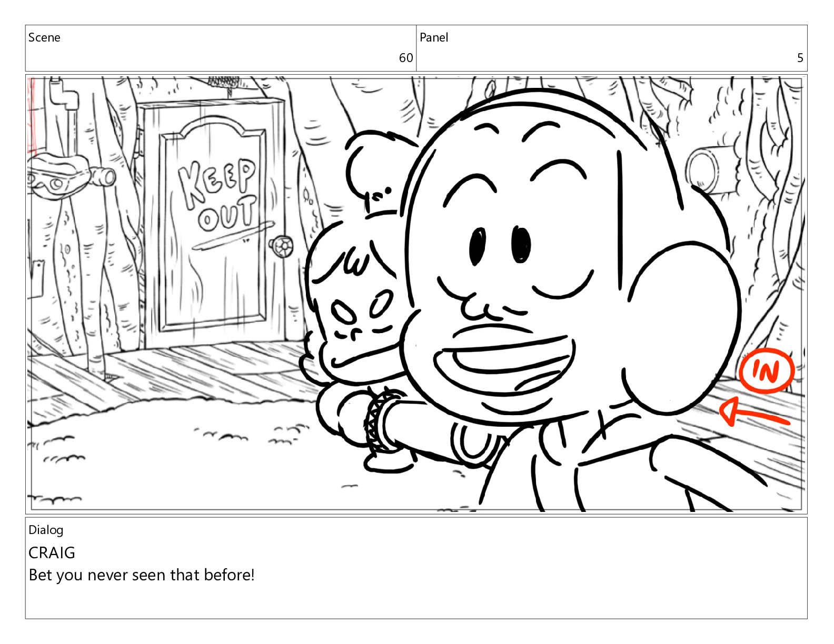This screenshot has width=834, height=644.
Task: Click the 'Panel' header label
Action: point(434,37)
